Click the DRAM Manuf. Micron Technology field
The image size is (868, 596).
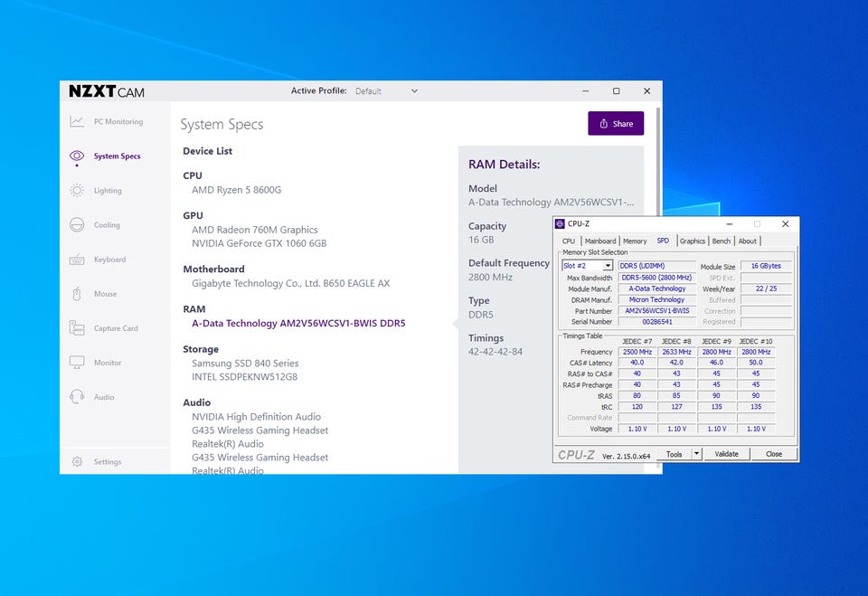point(657,299)
